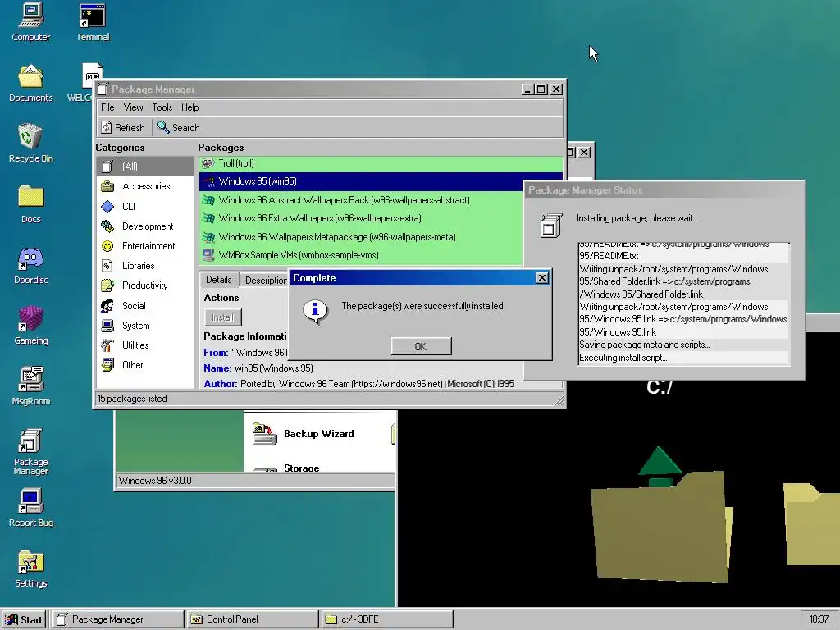The image size is (840, 630).
Task: Open Backup Wizard in Control Panel
Action: [304, 434]
